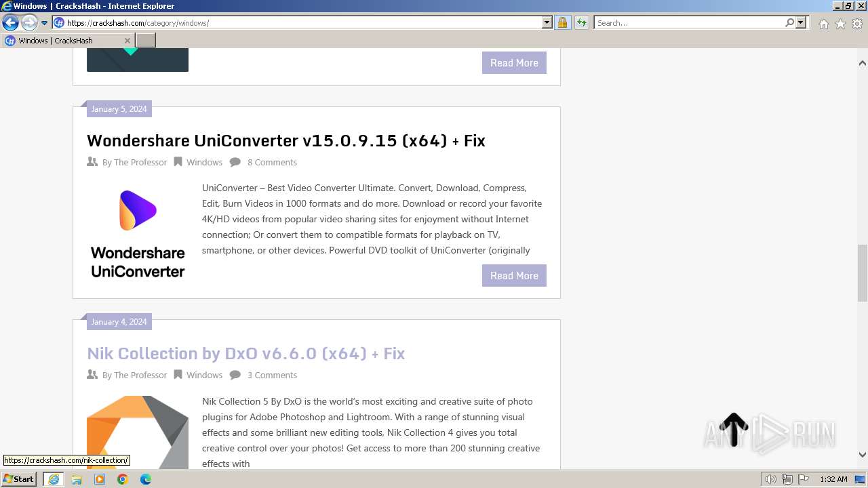
Task: Click bookmark icon in Wondershare post meta
Action: (178, 162)
